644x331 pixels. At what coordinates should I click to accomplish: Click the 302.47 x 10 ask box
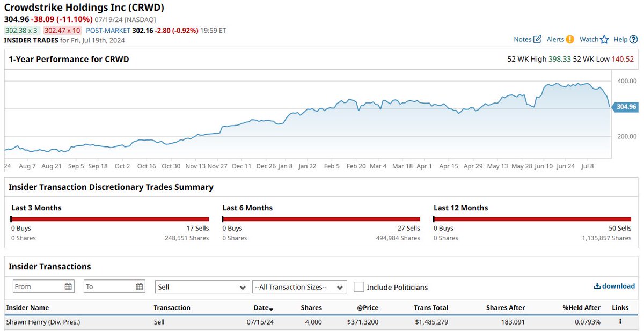(62, 31)
